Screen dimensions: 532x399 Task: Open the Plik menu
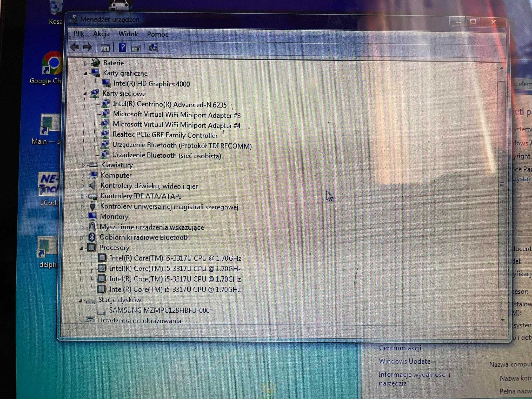(79, 34)
